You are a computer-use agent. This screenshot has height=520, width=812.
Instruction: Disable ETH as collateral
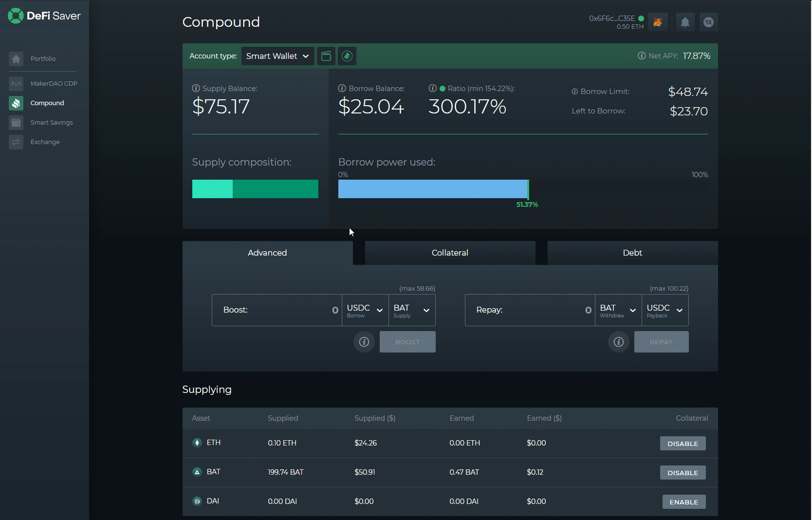coord(683,444)
